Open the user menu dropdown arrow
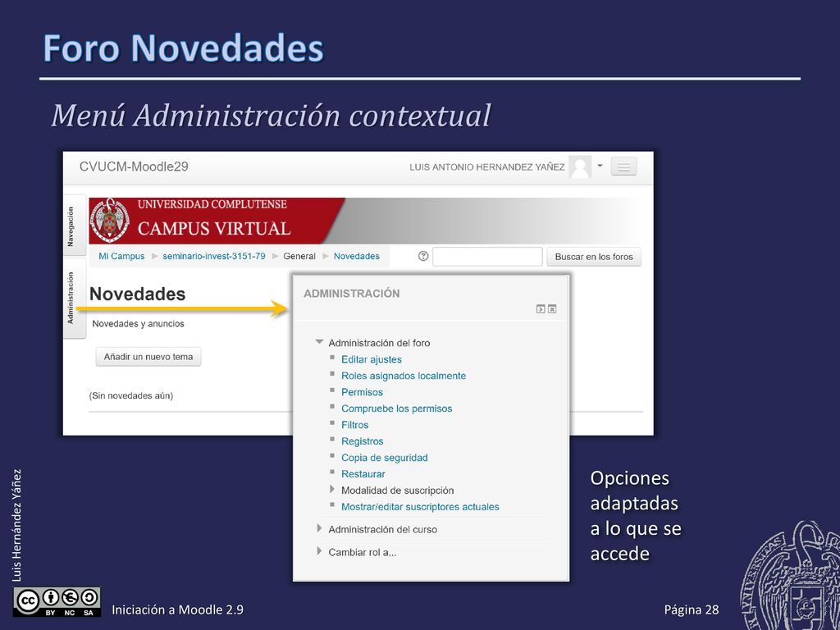 [x=600, y=166]
